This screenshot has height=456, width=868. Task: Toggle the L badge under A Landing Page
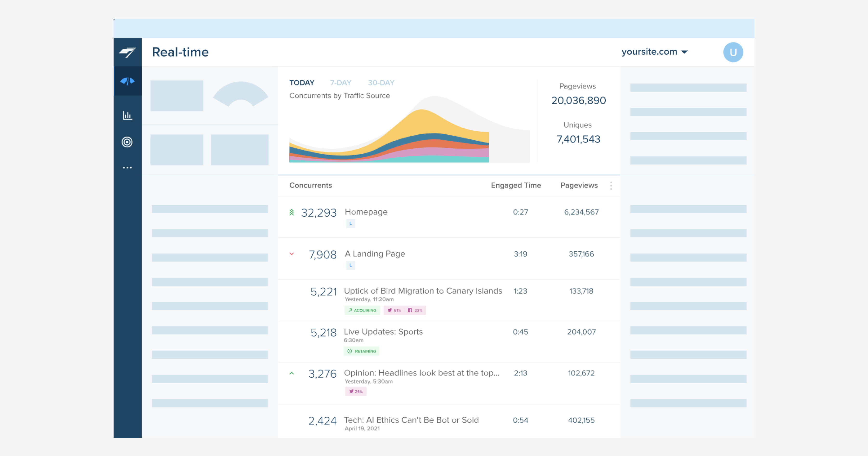coord(350,265)
